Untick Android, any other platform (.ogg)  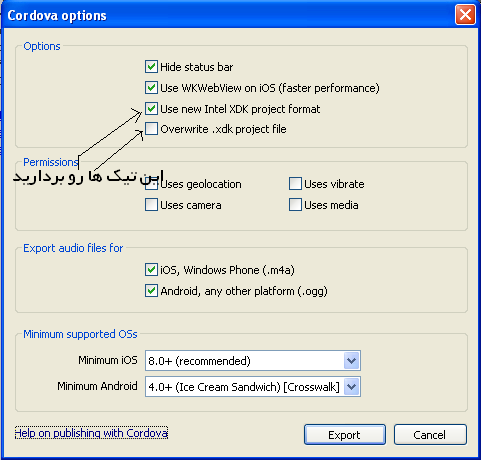click(151, 291)
